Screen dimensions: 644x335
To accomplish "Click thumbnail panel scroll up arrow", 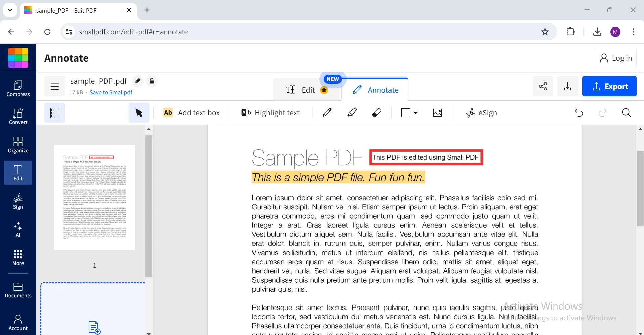I will [149, 129].
